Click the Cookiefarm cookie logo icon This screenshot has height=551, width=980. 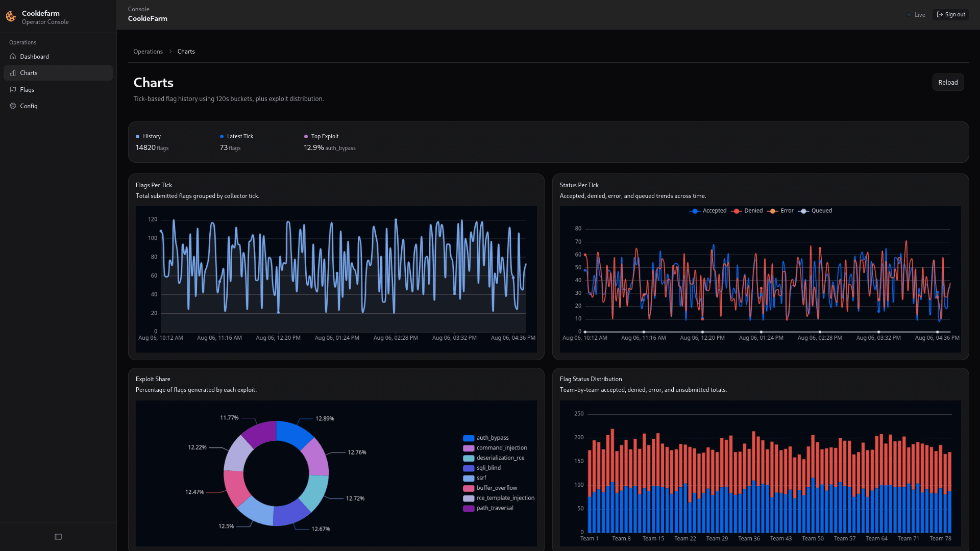10,16
